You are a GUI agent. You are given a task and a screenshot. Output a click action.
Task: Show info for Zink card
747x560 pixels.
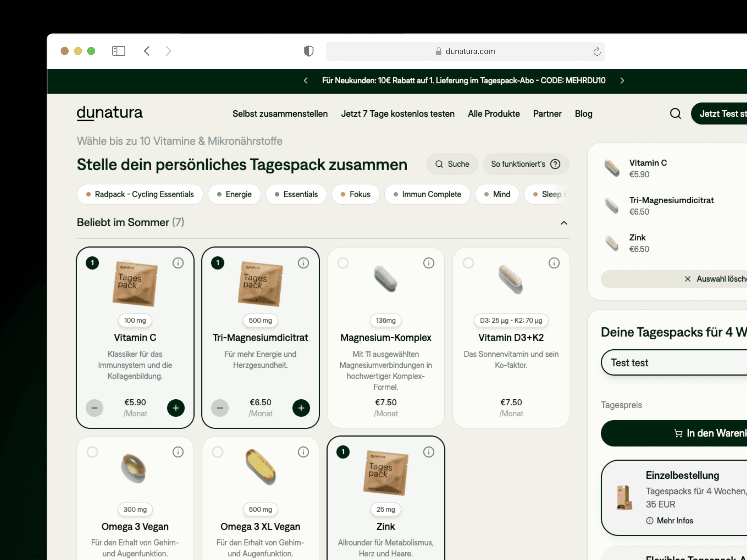(x=429, y=452)
